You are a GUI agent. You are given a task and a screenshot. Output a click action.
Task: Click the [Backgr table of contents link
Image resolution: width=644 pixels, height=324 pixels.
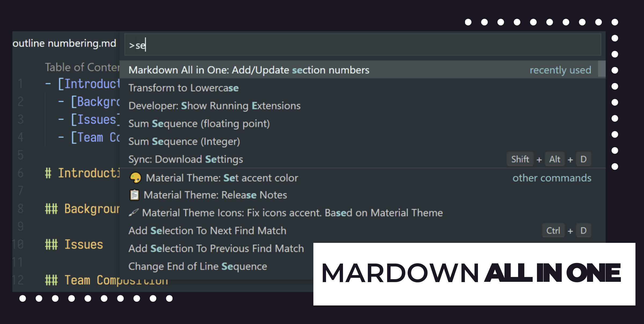95,102
